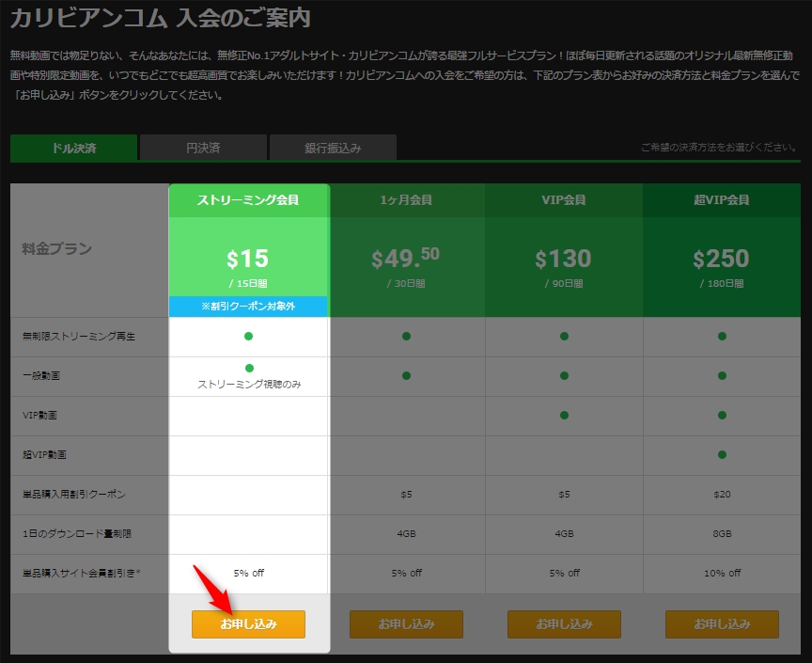This screenshot has height=663, width=812.
Task: Click the 無制限ストリーミング再生 dot in 超VIP会員 column
Action: click(x=722, y=336)
